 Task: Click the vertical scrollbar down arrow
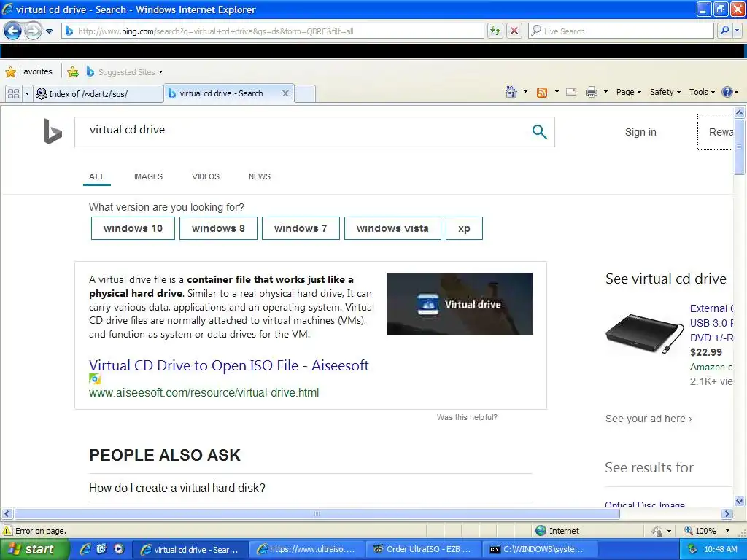tap(739, 501)
